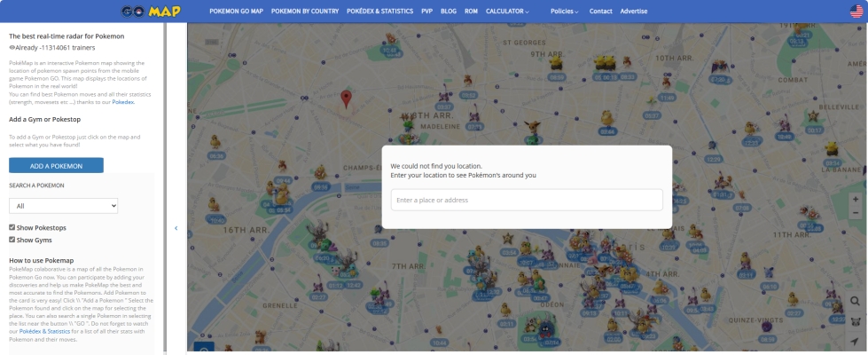This screenshot has height=355, width=868.
Task: Follow the Pokédex & Statistics link in sidebar text
Action: 45,331
